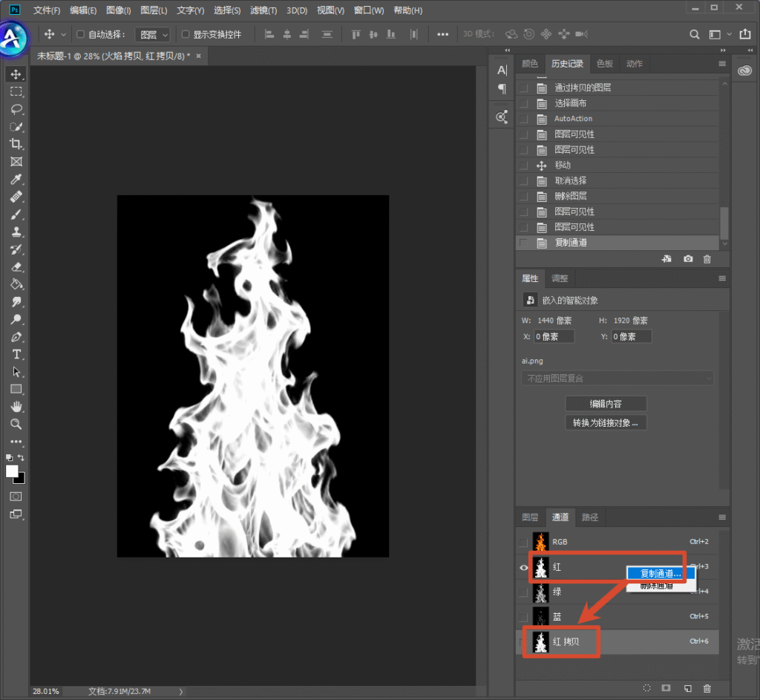Select the History Brush tool
The height and width of the screenshot is (700, 760).
16,249
